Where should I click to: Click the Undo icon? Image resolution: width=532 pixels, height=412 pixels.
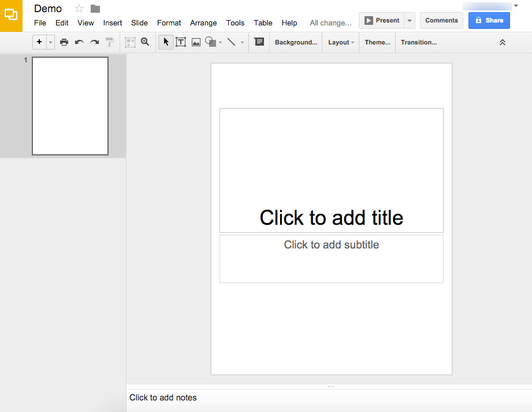click(78, 42)
